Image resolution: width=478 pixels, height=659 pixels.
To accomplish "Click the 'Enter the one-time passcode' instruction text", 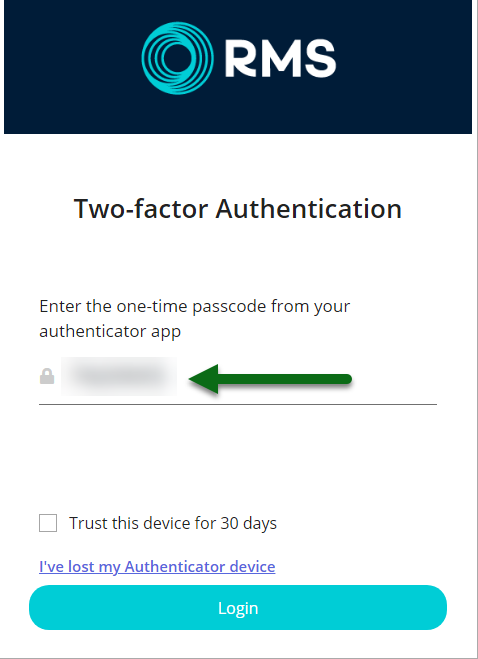I will 195,319.
